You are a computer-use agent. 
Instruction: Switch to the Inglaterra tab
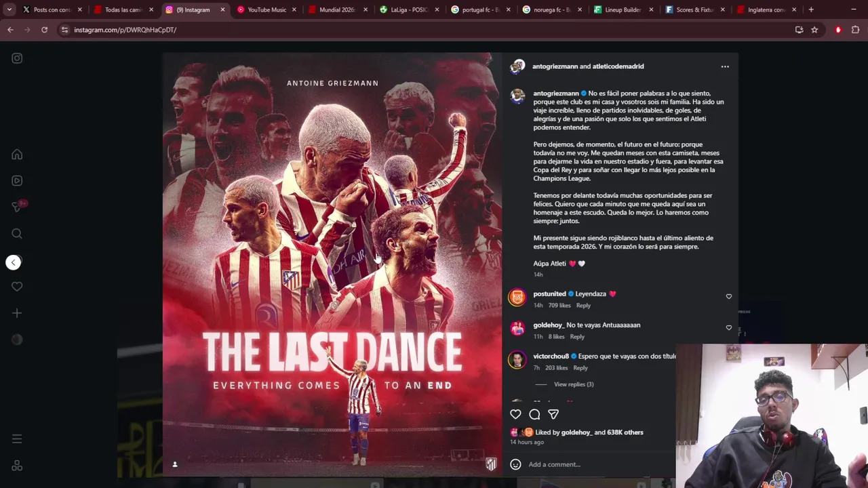coord(766,9)
